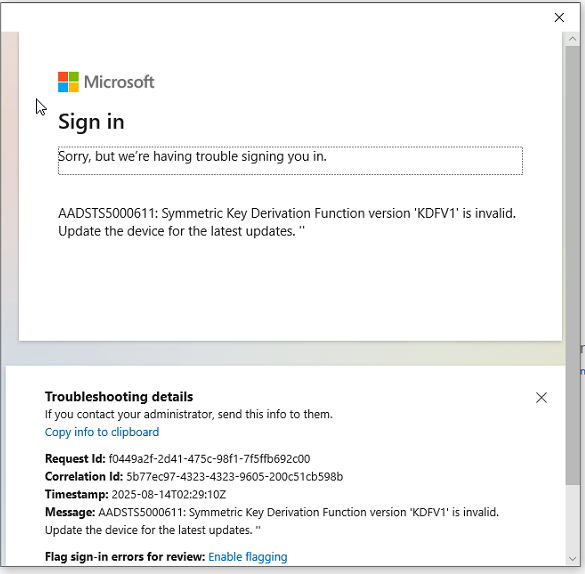Click the Microsoft wordmark text

119,82
